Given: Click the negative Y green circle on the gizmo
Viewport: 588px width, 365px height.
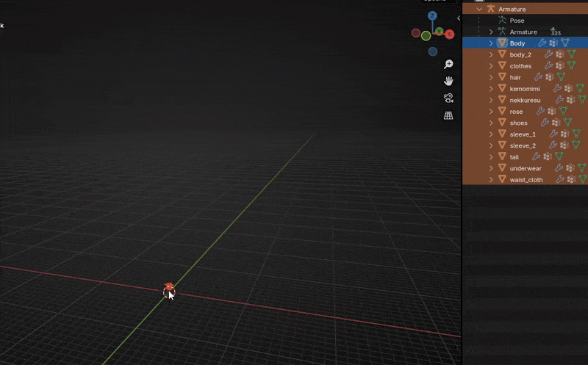Looking at the screenshot, I should point(426,36).
